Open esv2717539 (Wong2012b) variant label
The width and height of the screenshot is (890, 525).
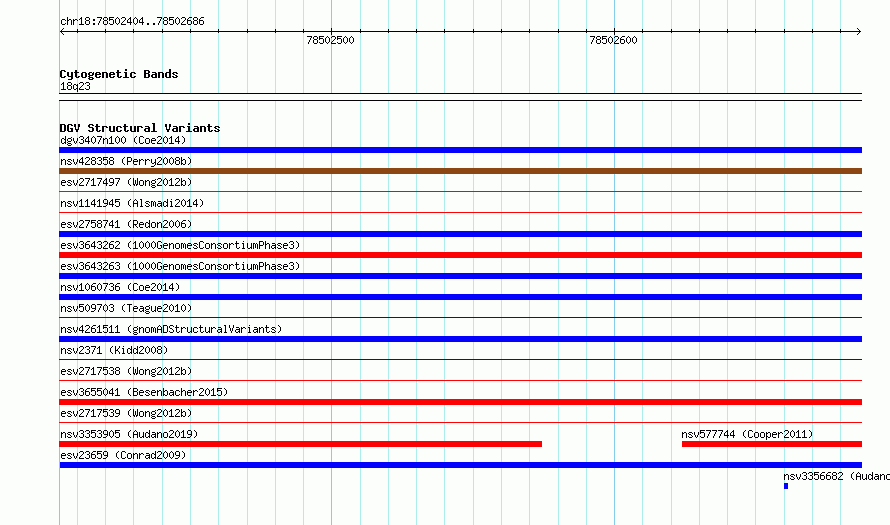126,413
